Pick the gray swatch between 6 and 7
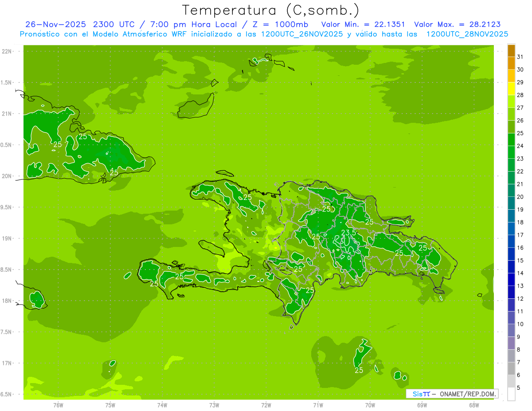Image resolution: width=532 pixels, height=411 pixels. point(511,369)
